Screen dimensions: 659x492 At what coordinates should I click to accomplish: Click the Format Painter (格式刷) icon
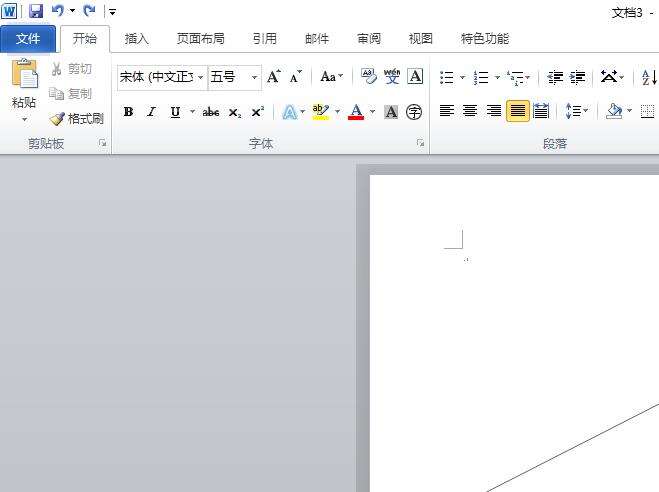[x=77, y=118]
